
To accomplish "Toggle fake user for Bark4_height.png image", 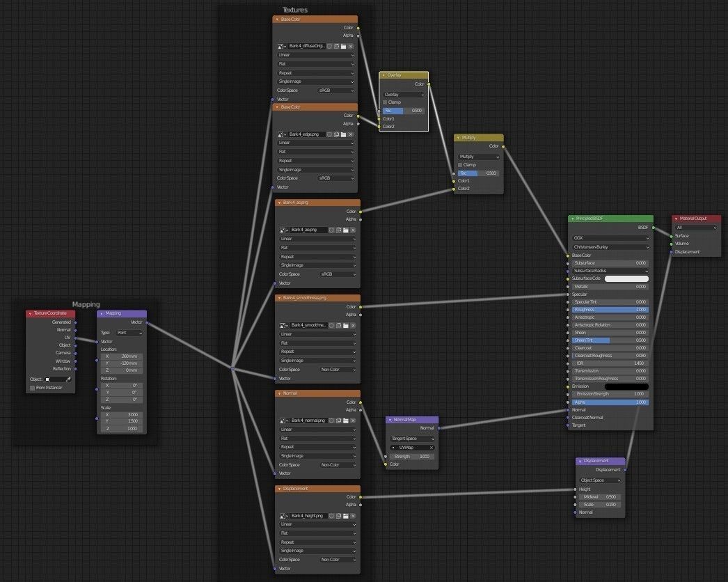I will coord(331,516).
